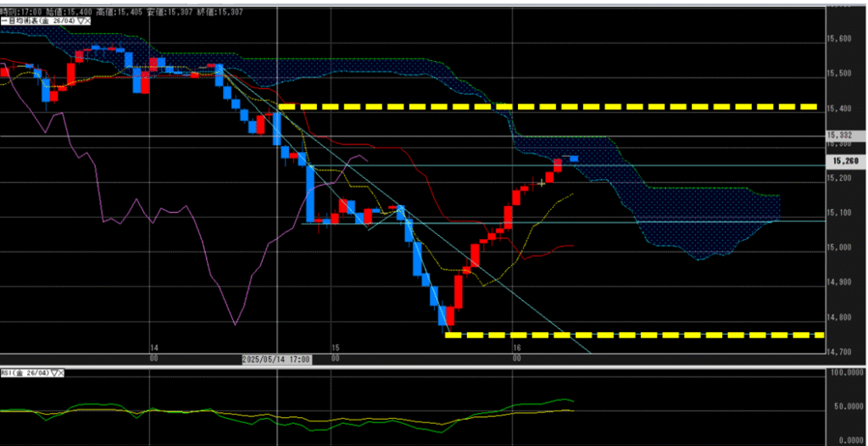The width and height of the screenshot is (868, 446).
Task: Click the 50.0000 RSI axis label
Action: (x=847, y=407)
